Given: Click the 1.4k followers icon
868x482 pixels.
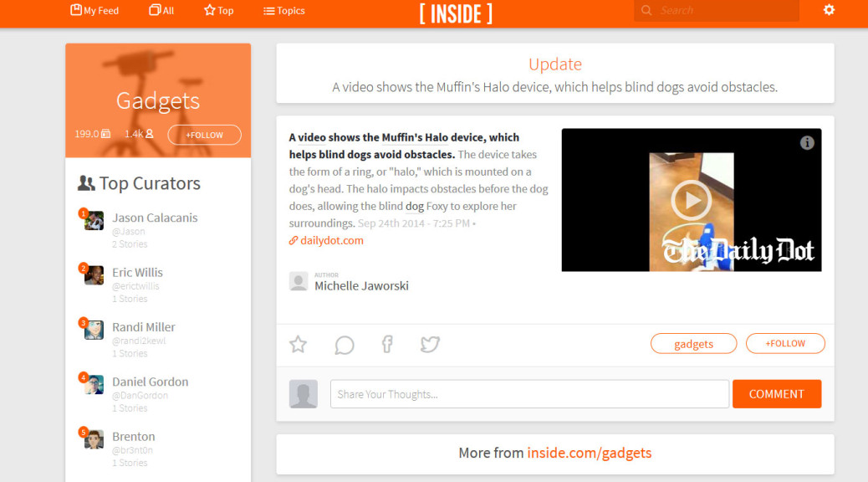Looking at the screenshot, I should [150, 134].
